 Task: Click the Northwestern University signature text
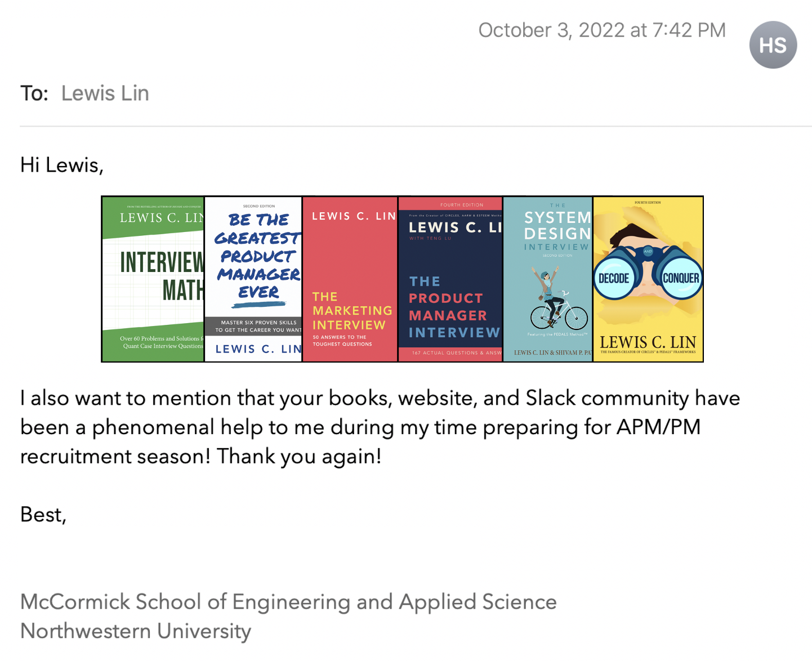[136, 631]
